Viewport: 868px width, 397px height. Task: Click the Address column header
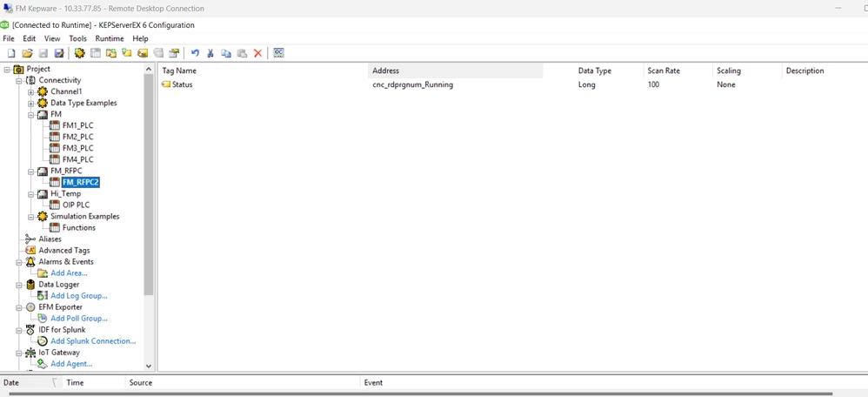[x=455, y=71]
